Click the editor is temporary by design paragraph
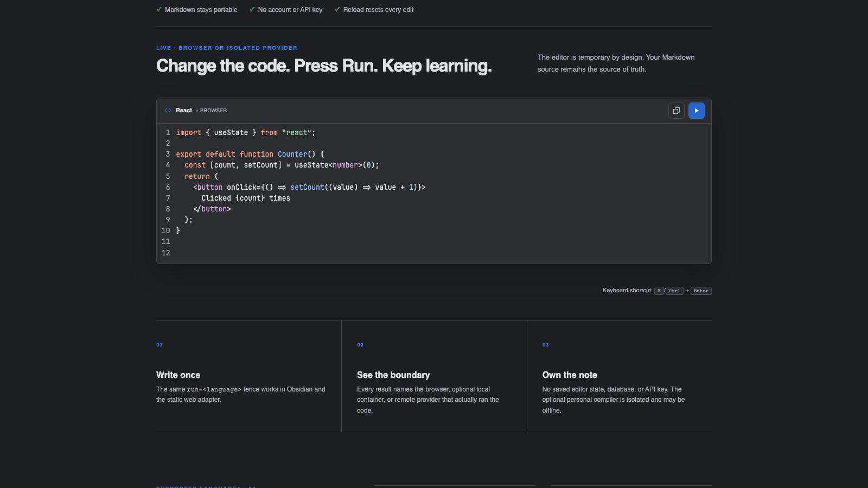 pos(616,63)
